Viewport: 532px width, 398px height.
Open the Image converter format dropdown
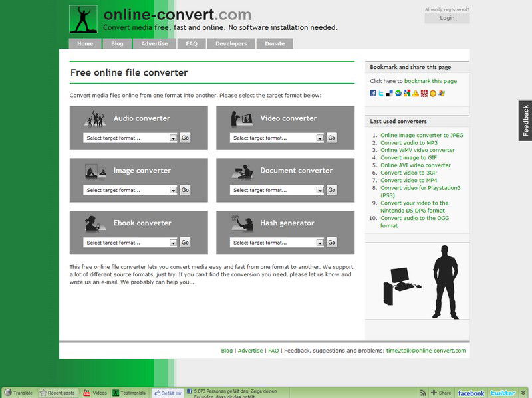130,190
